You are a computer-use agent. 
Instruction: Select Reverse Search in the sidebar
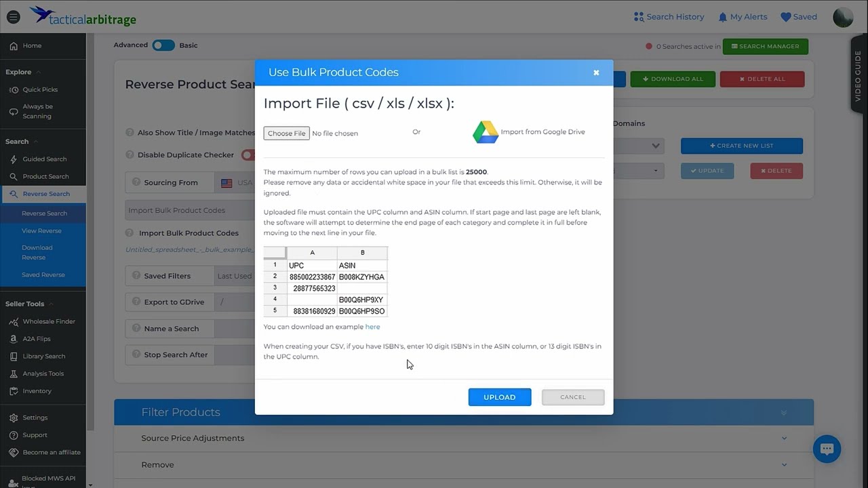tap(43, 194)
